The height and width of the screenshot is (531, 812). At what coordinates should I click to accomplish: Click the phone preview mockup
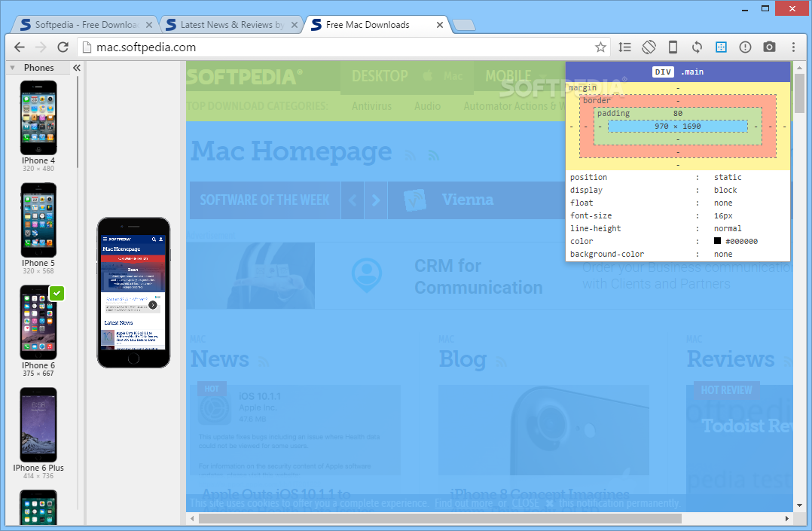(x=133, y=293)
